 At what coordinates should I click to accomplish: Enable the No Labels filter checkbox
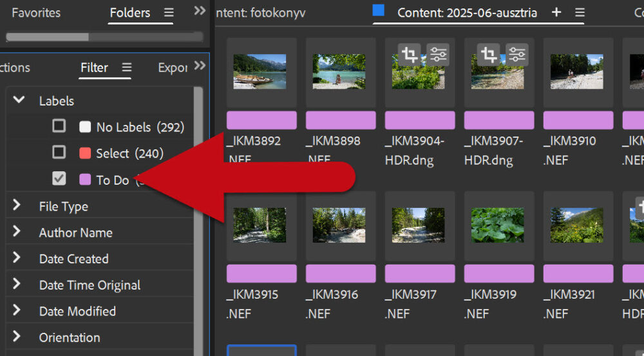click(x=59, y=126)
